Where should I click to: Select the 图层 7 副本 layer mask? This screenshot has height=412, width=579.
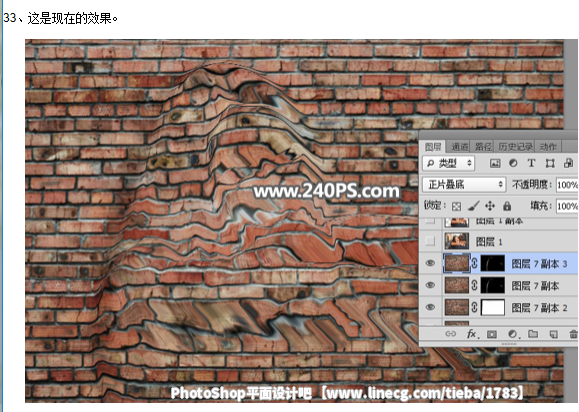point(493,285)
